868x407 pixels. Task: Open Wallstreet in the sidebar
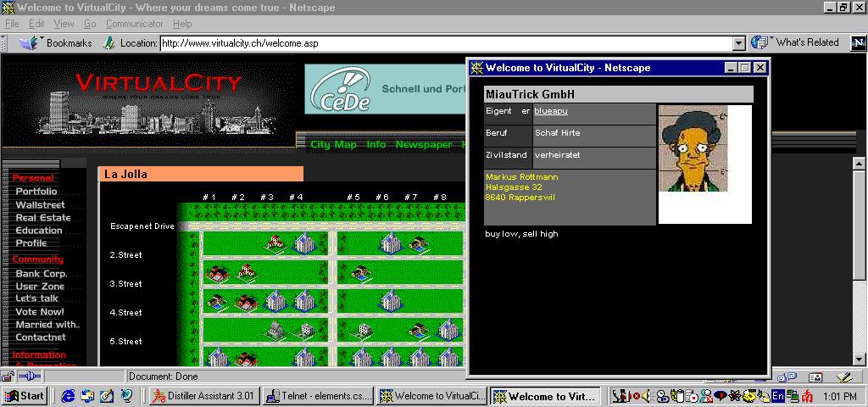coord(40,204)
